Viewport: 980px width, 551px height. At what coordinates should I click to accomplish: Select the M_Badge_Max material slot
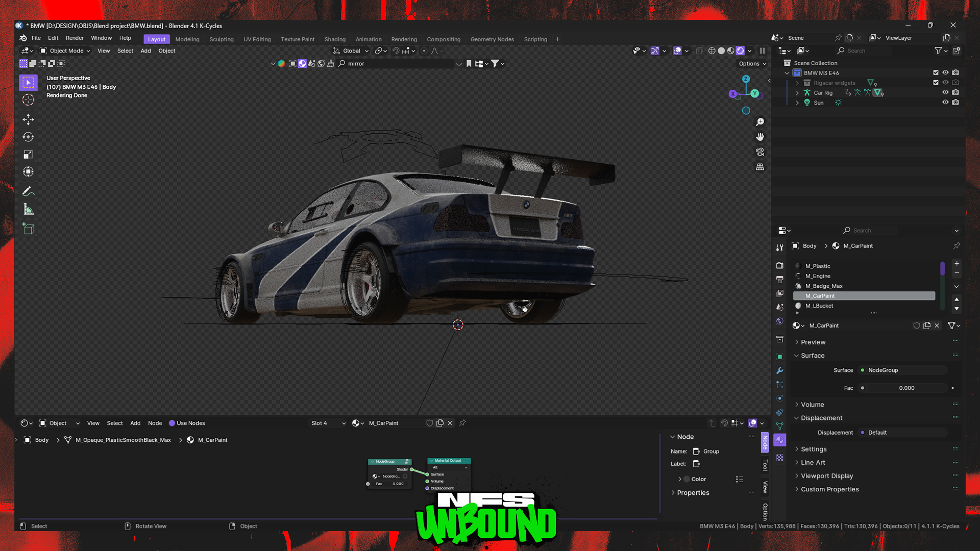click(864, 286)
